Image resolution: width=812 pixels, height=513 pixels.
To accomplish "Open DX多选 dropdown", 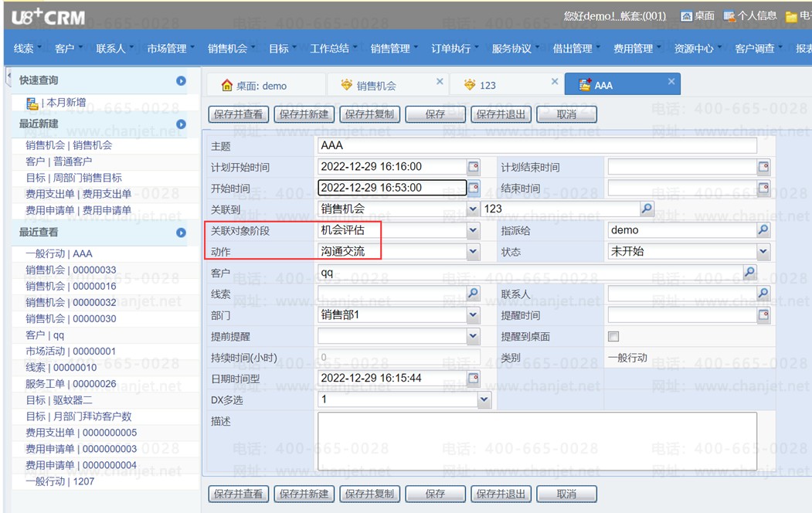I will 484,399.
